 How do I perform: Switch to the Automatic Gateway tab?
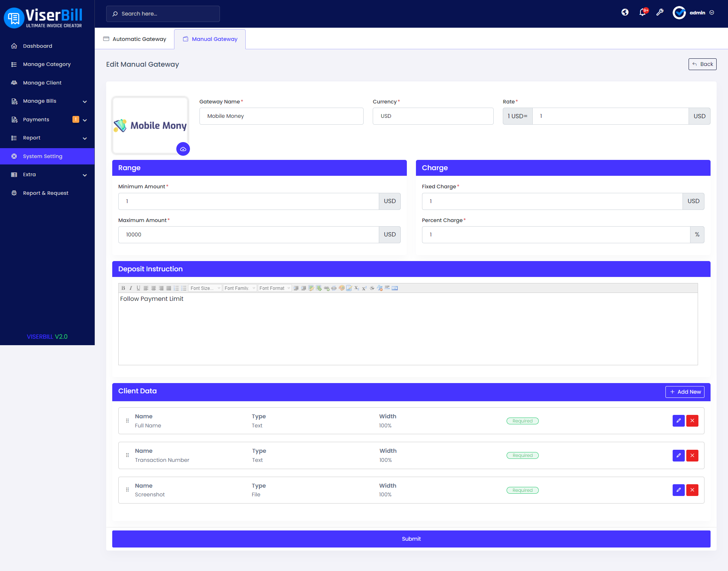(135, 39)
